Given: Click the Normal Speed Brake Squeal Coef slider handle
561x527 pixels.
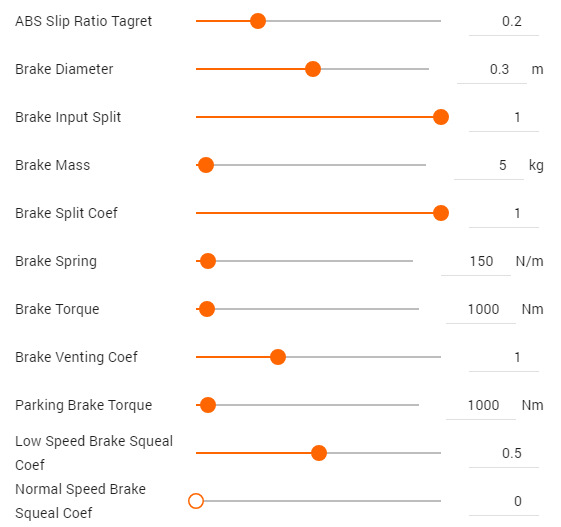Looking at the screenshot, I should point(196,501).
